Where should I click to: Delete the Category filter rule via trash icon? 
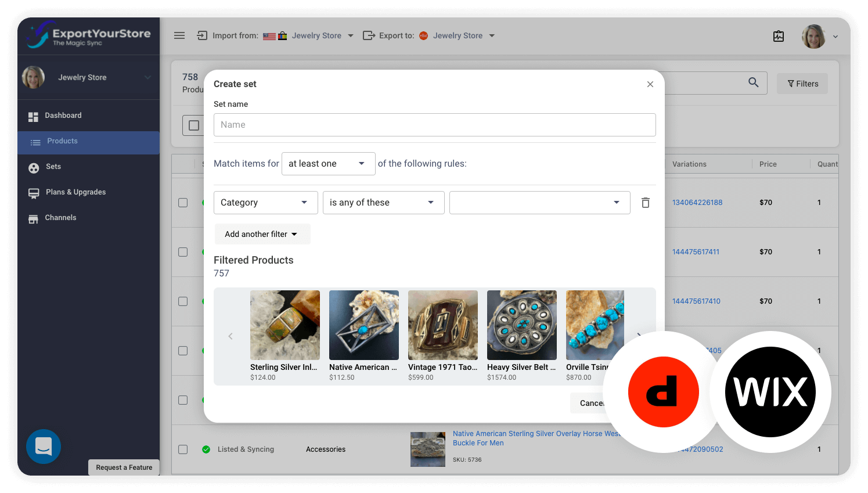pos(645,202)
